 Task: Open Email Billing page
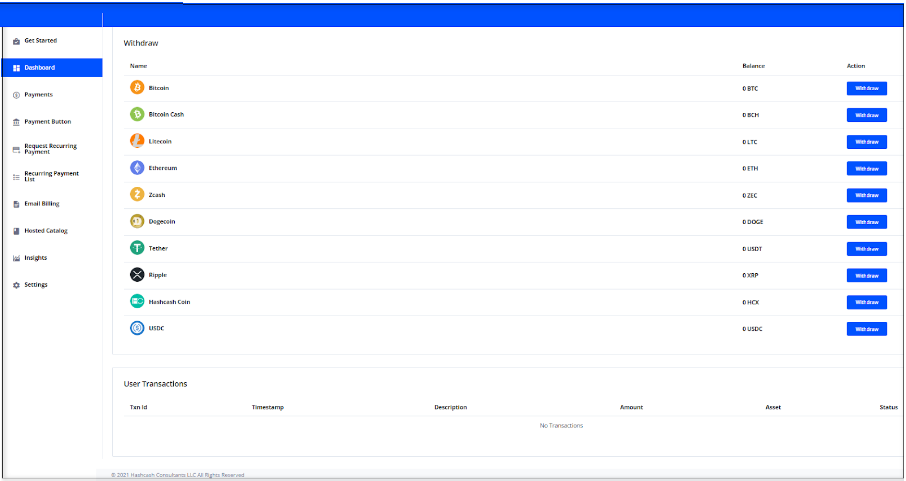[x=41, y=204]
